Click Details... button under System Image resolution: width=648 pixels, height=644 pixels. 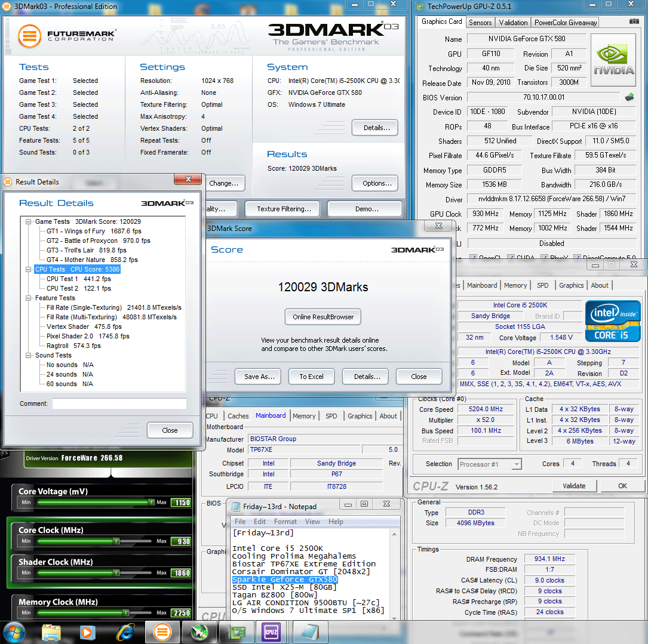(376, 128)
